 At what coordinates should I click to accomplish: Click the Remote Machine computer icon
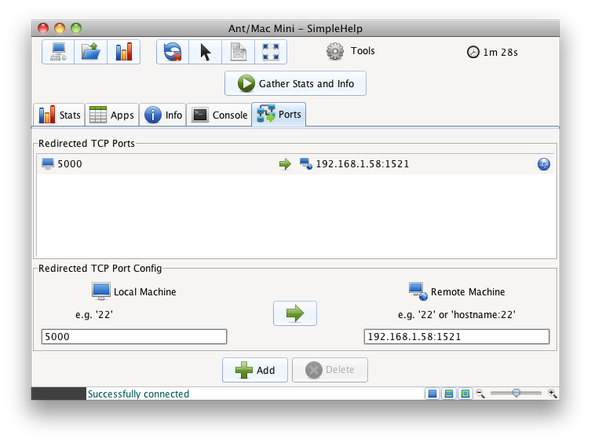[x=418, y=291]
